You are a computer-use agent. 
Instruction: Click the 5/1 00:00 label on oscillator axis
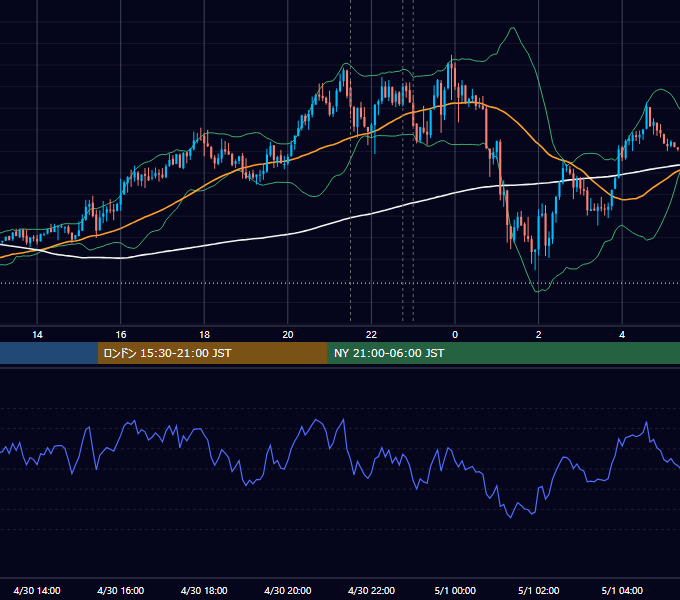pyautogui.click(x=455, y=590)
